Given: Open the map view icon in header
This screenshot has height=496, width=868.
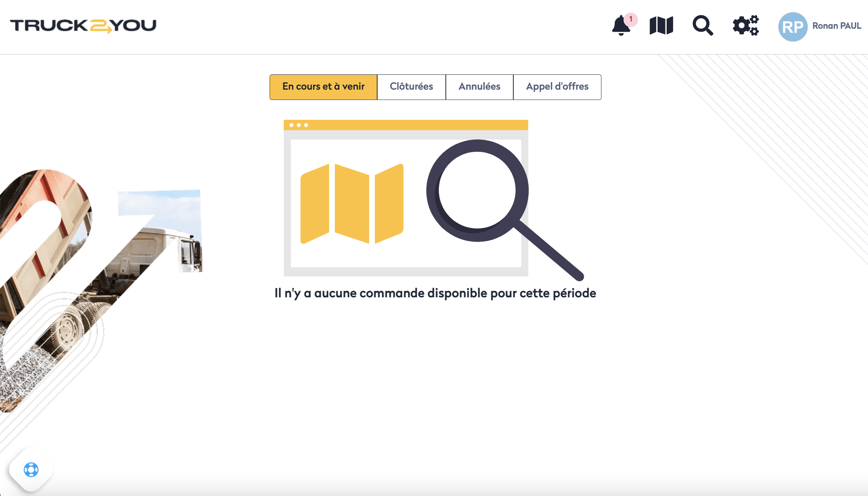Looking at the screenshot, I should click(x=661, y=26).
